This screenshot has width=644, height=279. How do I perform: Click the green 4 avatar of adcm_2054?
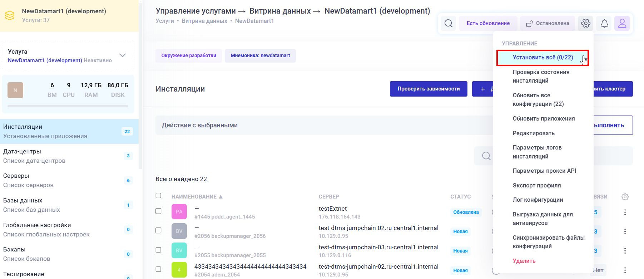(x=179, y=270)
